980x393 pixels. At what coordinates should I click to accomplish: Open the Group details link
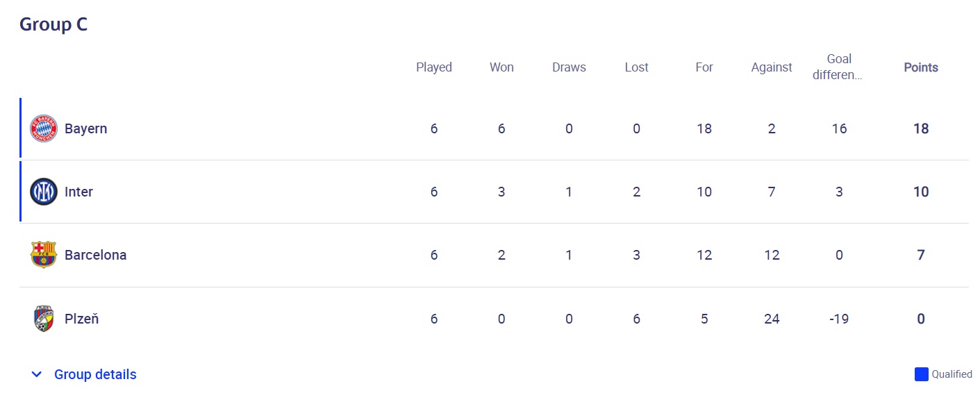click(95, 374)
